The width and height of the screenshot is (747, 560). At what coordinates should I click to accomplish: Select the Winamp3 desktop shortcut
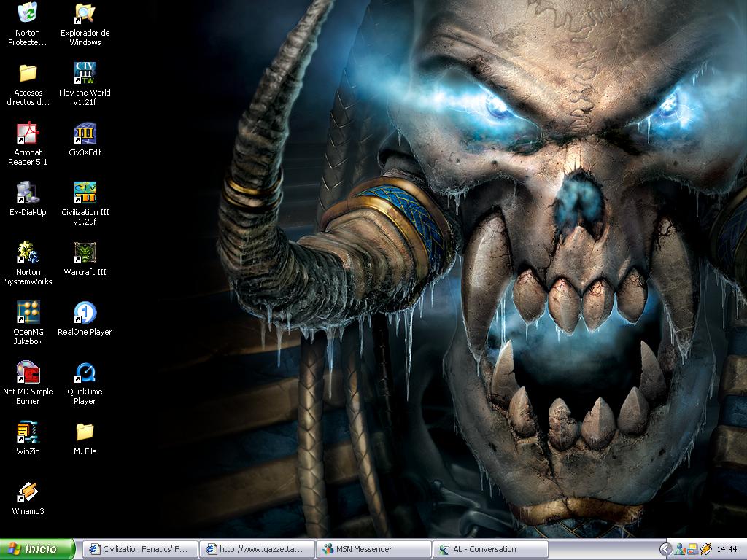(28, 492)
